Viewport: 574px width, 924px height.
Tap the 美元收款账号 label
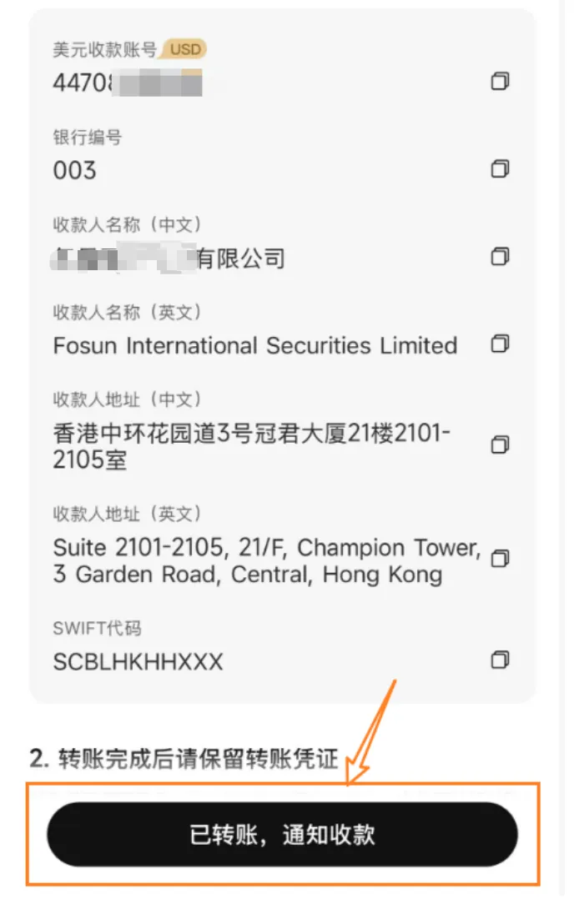[105, 49]
